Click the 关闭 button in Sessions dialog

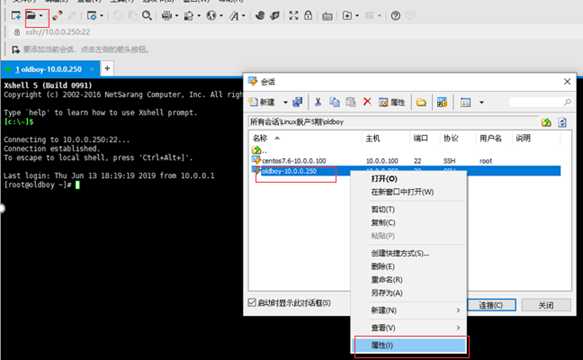tap(546, 305)
